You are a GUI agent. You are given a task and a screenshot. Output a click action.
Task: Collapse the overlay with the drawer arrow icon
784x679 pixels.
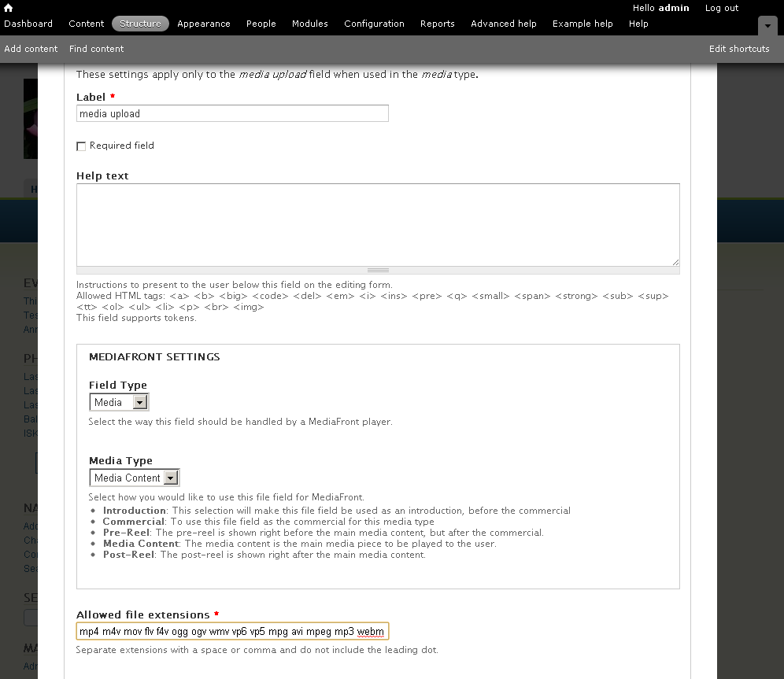[x=767, y=25]
